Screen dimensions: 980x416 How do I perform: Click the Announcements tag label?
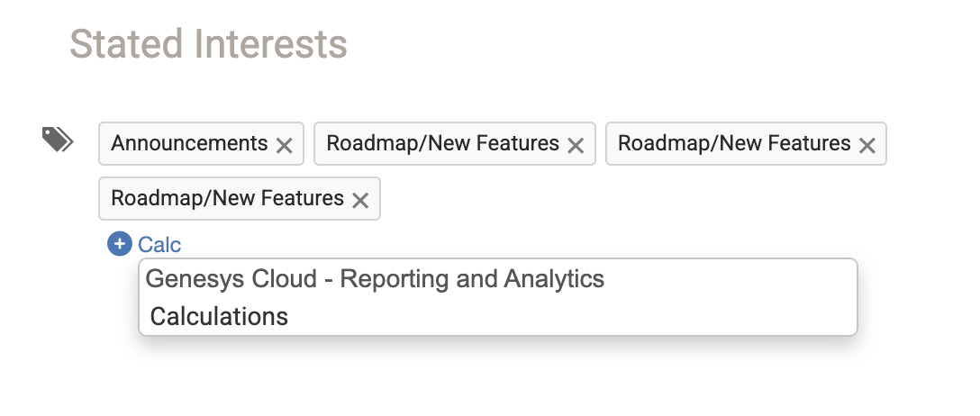(x=189, y=144)
